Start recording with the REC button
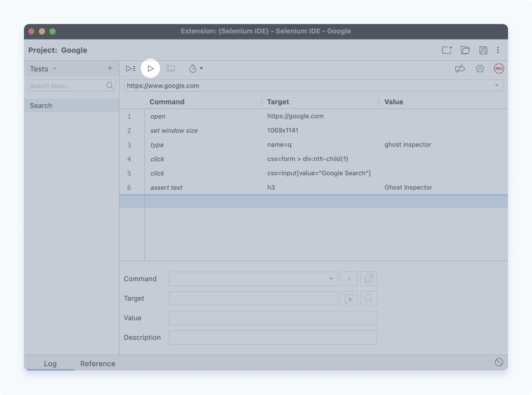 coord(498,69)
